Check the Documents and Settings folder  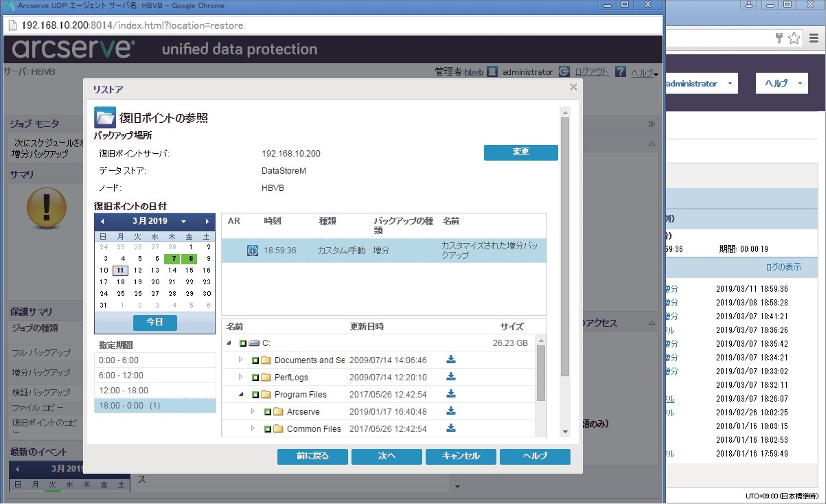tap(255, 360)
